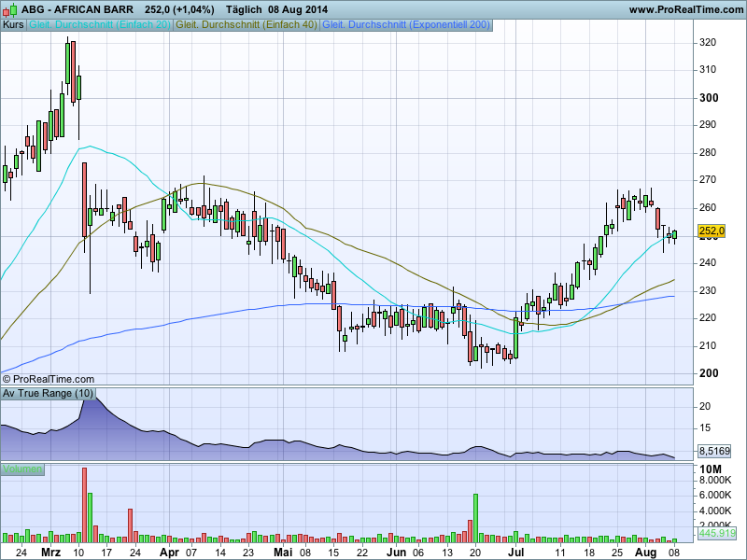The image size is (747, 560).
Task: Click the Av True Range (10) panel label
Action: pos(48,394)
